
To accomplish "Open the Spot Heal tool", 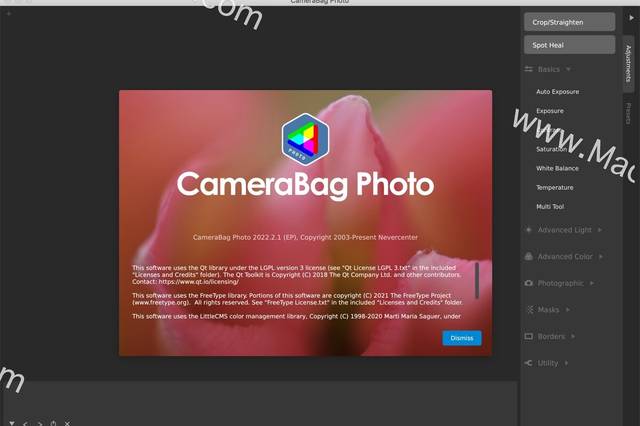I will click(x=569, y=45).
